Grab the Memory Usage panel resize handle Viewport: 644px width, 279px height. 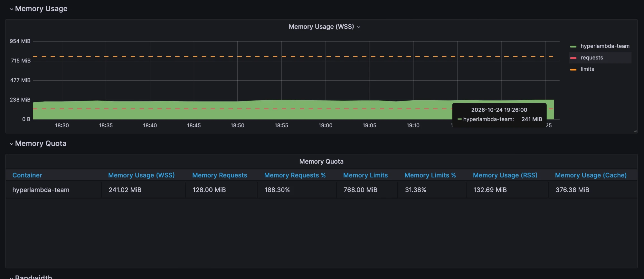(x=635, y=131)
